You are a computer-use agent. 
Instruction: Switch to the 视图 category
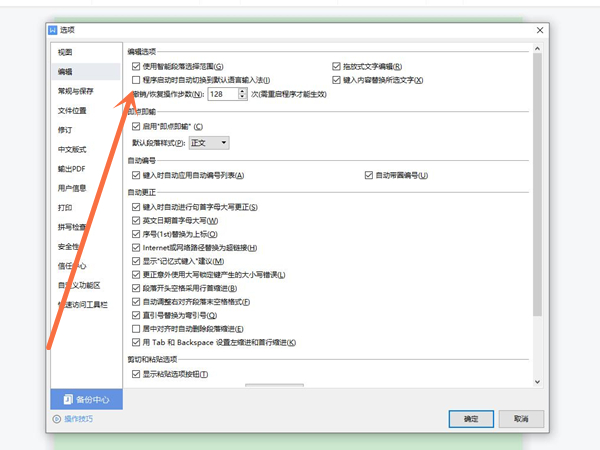pos(66,52)
